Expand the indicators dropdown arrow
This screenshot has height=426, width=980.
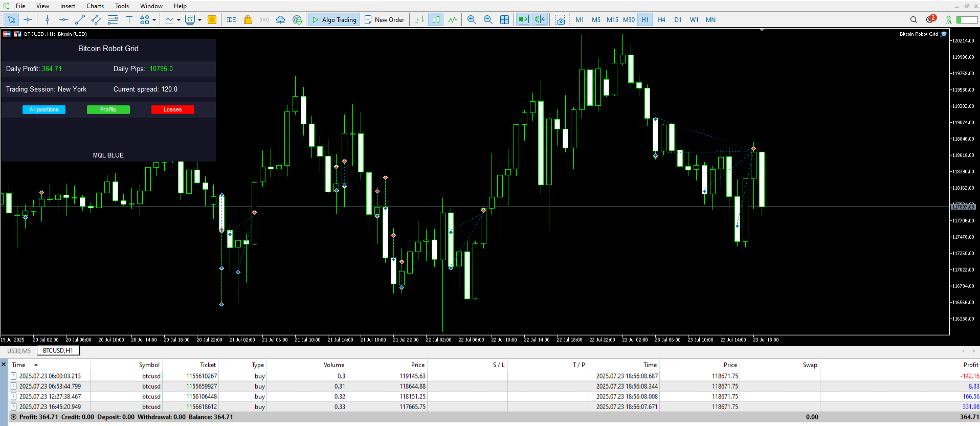(x=179, y=20)
